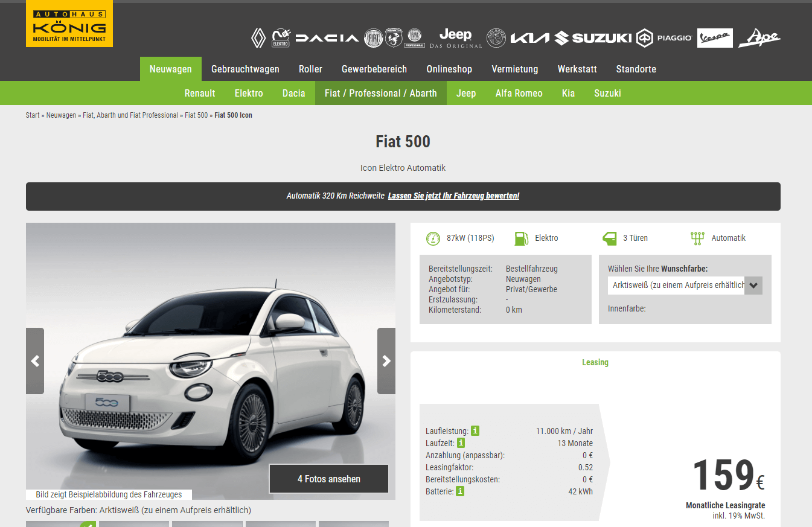Click info icon next to Laufleistung
The width and height of the screenshot is (812, 527).
click(475, 431)
